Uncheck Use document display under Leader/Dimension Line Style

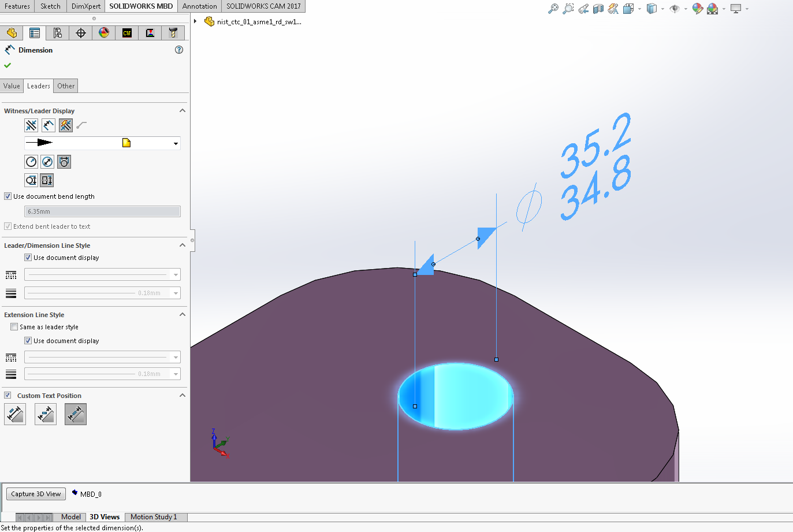[28, 257]
